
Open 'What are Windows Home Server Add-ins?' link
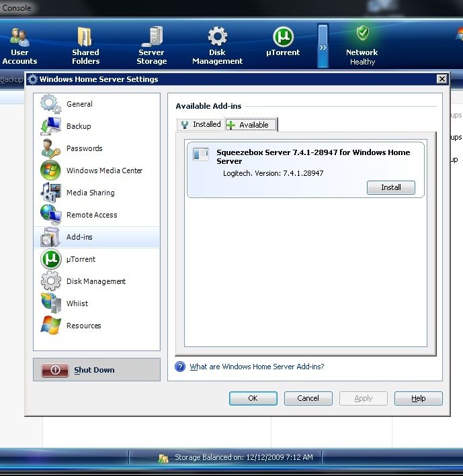point(257,367)
